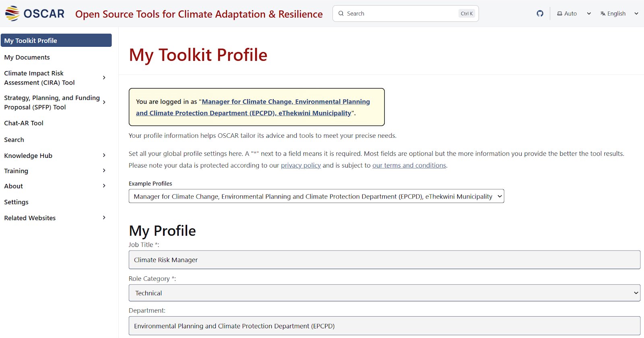Go to My Documents in sidebar
Image resolution: width=644 pixels, height=338 pixels.
[x=27, y=58]
